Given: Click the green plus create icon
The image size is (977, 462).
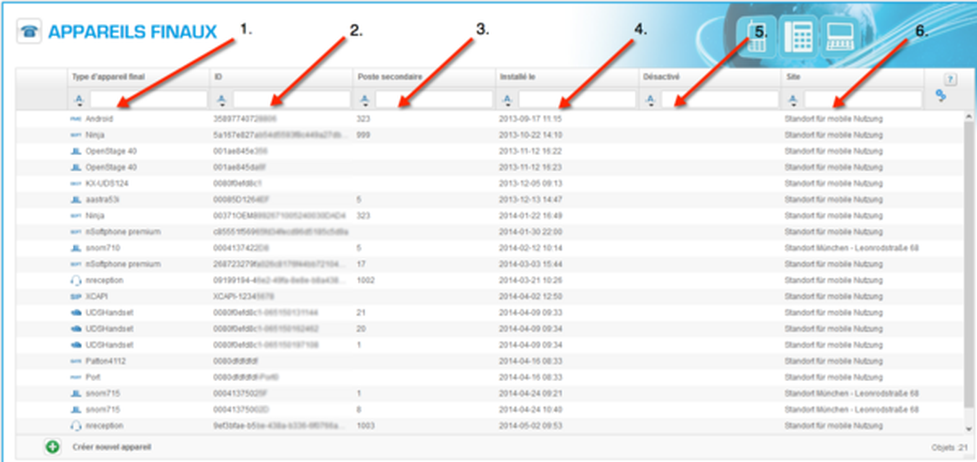Looking at the screenshot, I should [x=53, y=447].
